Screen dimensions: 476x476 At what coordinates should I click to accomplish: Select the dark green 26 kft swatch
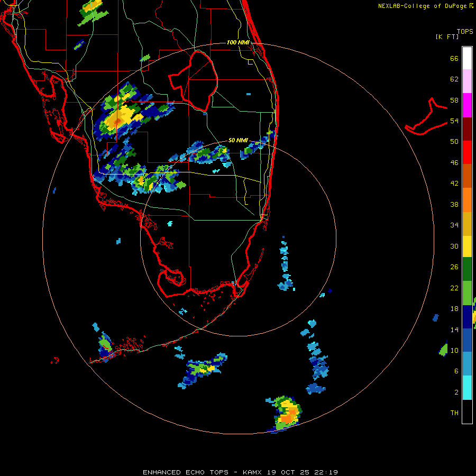[x=467, y=269]
